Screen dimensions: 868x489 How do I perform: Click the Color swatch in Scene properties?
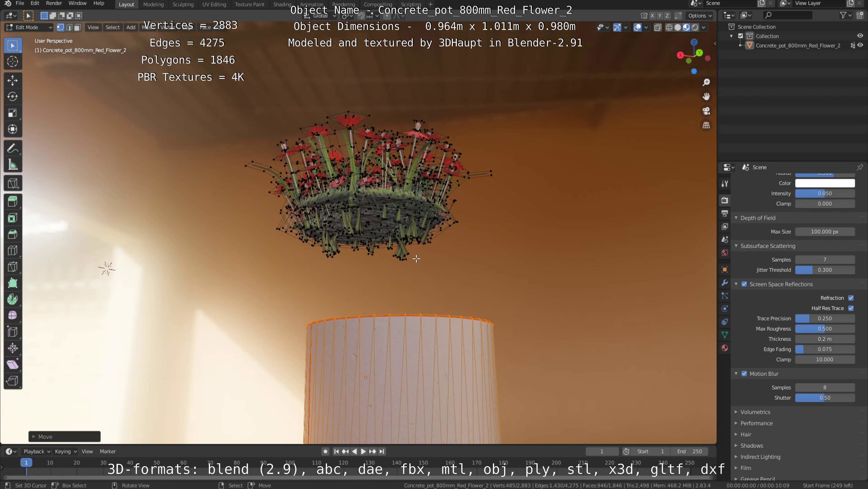(x=825, y=183)
